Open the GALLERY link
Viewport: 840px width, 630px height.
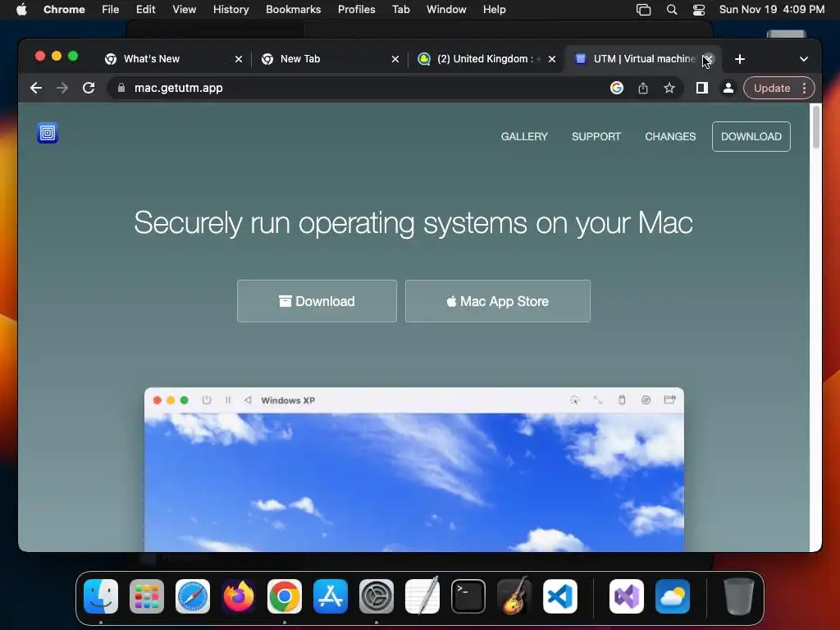coord(524,137)
